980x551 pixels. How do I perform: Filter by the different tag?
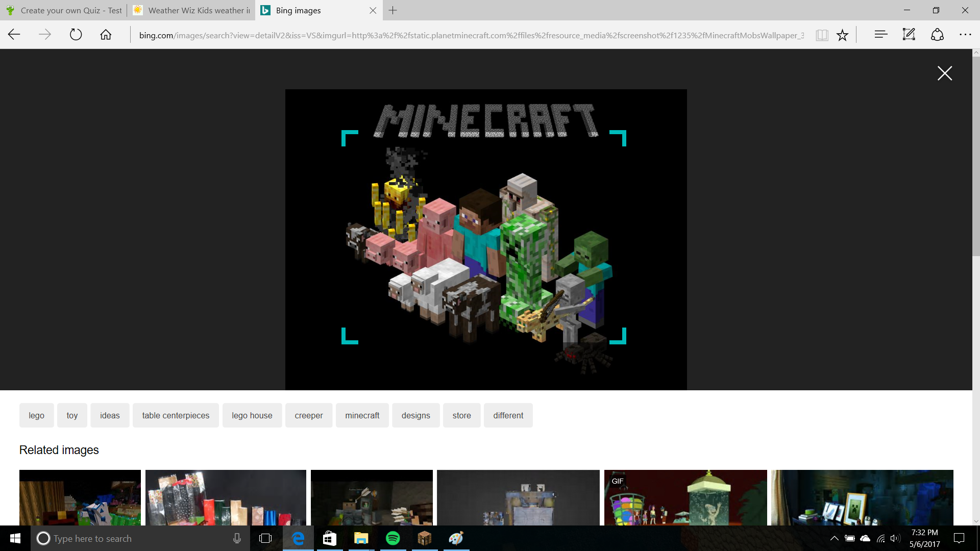click(x=508, y=415)
